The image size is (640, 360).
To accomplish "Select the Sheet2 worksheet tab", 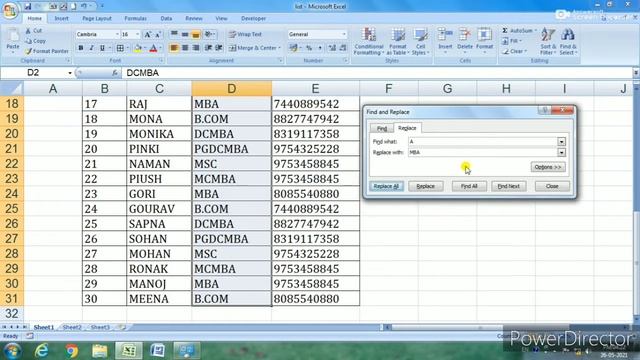I will pos(72,327).
